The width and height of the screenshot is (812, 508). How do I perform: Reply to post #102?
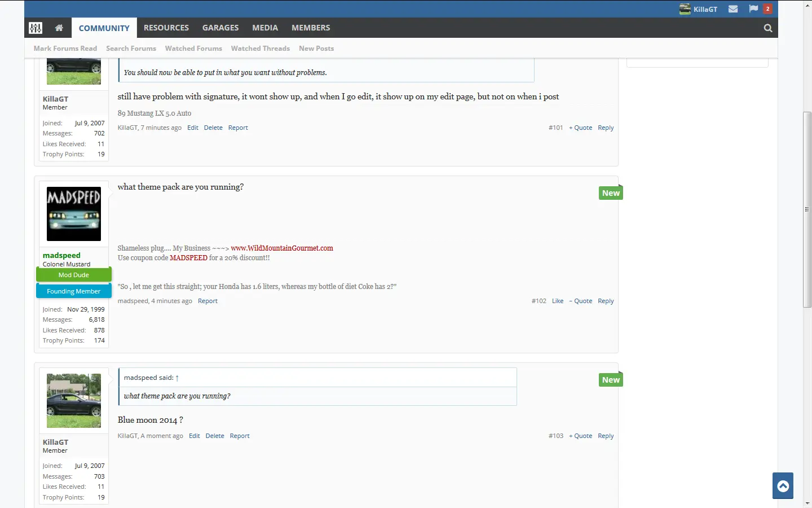(x=606, y=301)
